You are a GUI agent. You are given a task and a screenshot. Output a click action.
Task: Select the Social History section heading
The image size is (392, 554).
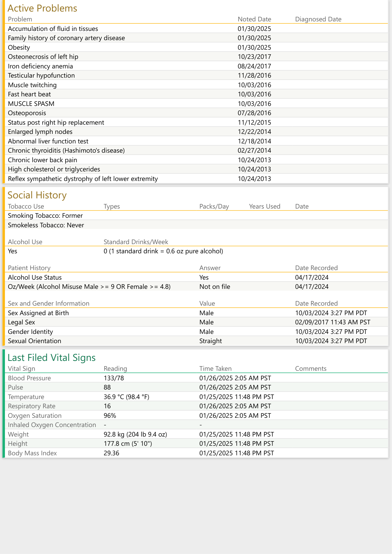coord(37,195)
